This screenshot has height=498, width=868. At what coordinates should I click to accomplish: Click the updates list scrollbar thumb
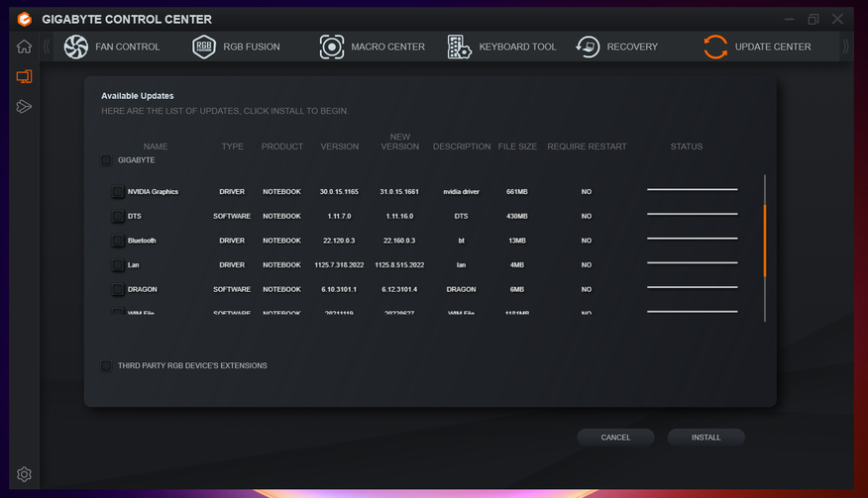coord(765,241)
